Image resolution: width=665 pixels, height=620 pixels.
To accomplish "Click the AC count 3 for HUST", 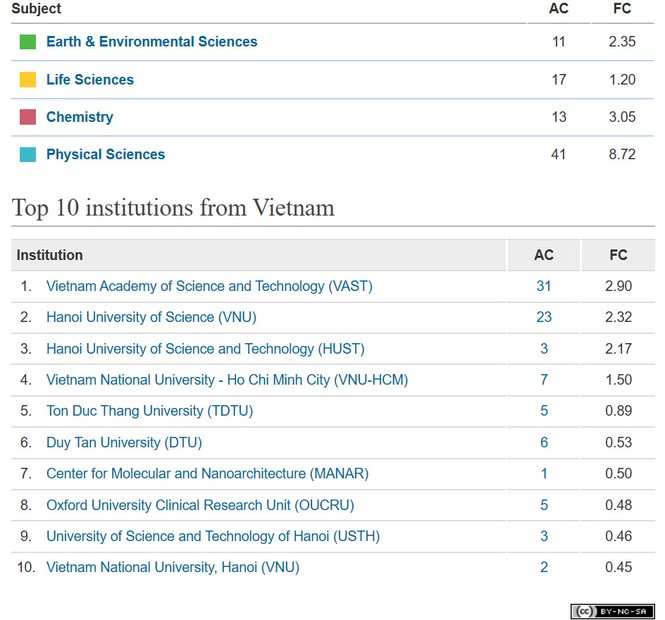I will pyautogui.click(x=544, y=349).
